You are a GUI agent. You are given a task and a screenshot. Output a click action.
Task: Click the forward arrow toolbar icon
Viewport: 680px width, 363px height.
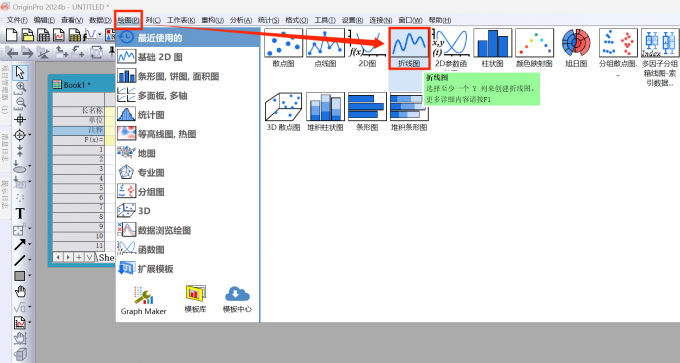click(27, 53)
